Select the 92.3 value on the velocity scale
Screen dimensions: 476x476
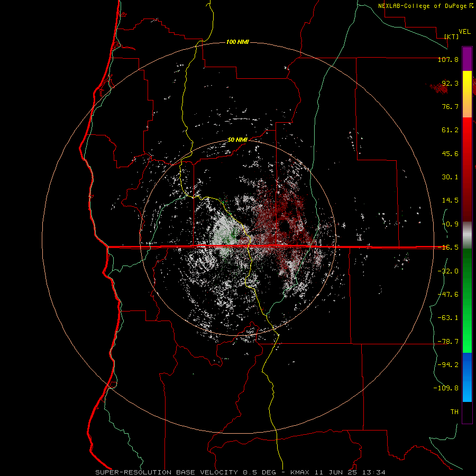click(450, 83)
